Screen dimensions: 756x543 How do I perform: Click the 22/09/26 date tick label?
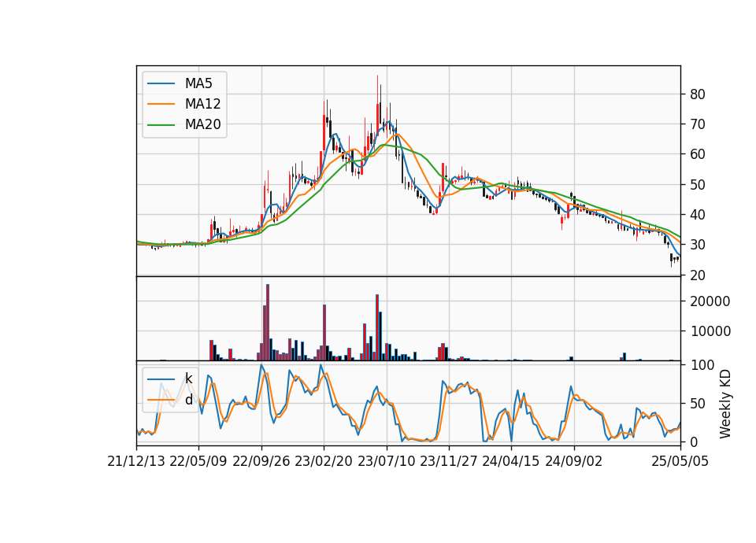261,461
